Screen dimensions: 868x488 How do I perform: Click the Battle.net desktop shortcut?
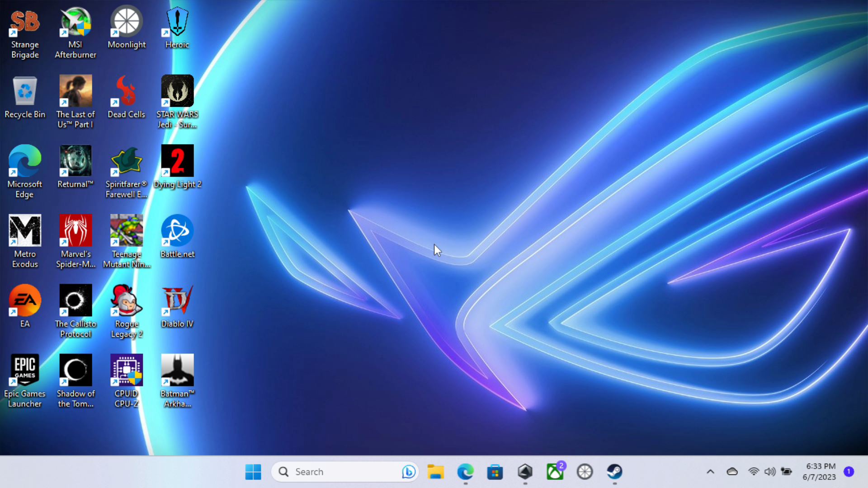click(177, 231)
